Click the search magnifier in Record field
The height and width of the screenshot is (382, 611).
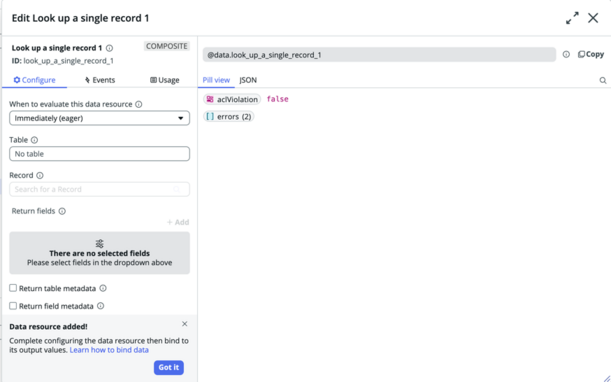tap(177, 189)
